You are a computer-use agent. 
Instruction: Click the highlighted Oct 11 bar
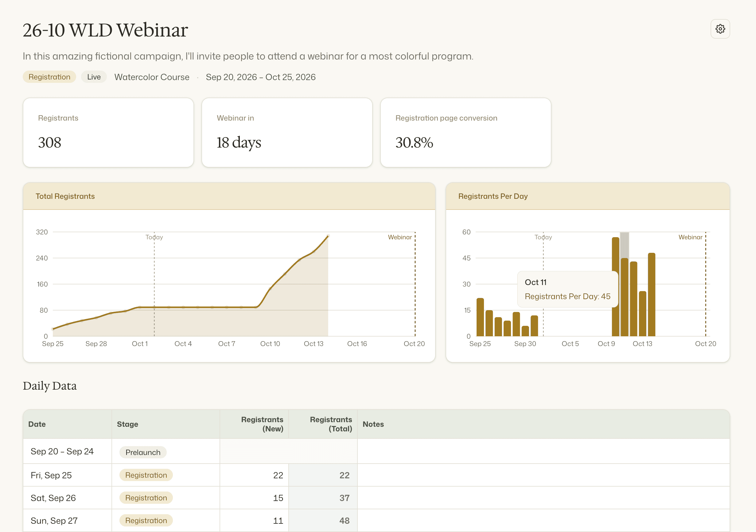(624, 297)
